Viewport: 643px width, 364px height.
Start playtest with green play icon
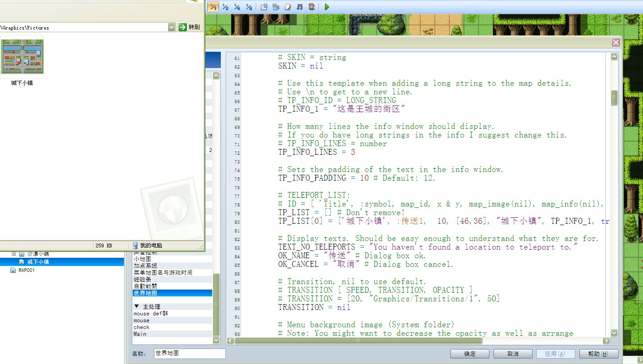click(327, 7)
